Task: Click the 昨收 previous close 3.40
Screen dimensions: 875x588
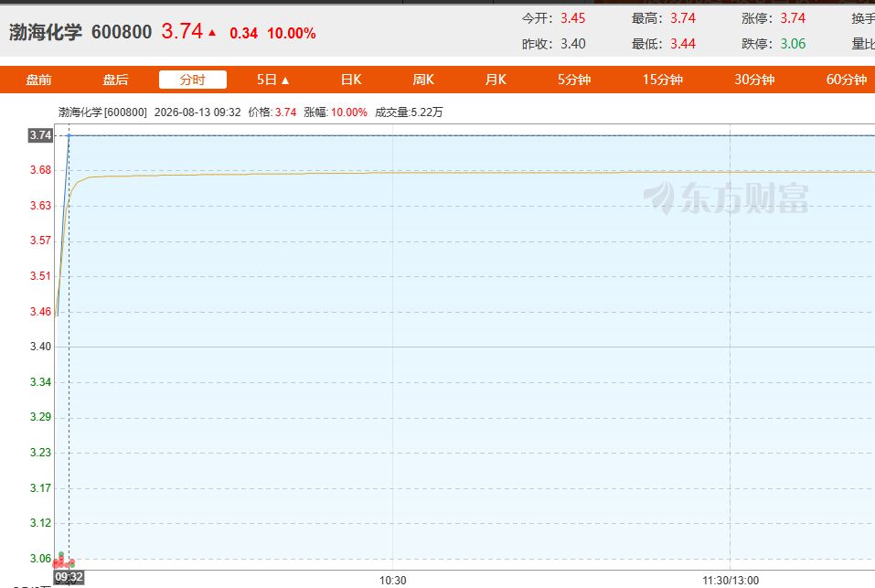Action: click(572, 44)
